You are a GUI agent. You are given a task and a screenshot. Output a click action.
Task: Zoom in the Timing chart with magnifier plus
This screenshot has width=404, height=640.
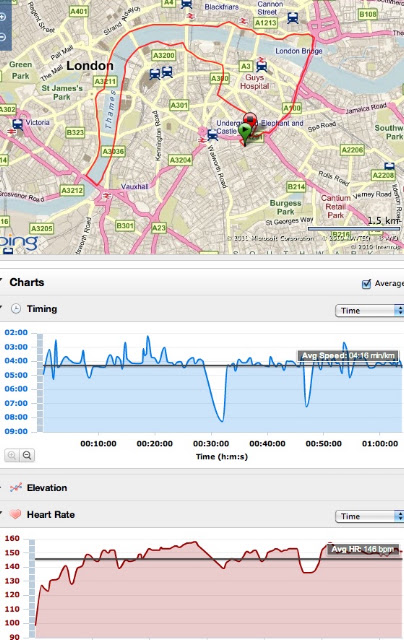point(11,455)
